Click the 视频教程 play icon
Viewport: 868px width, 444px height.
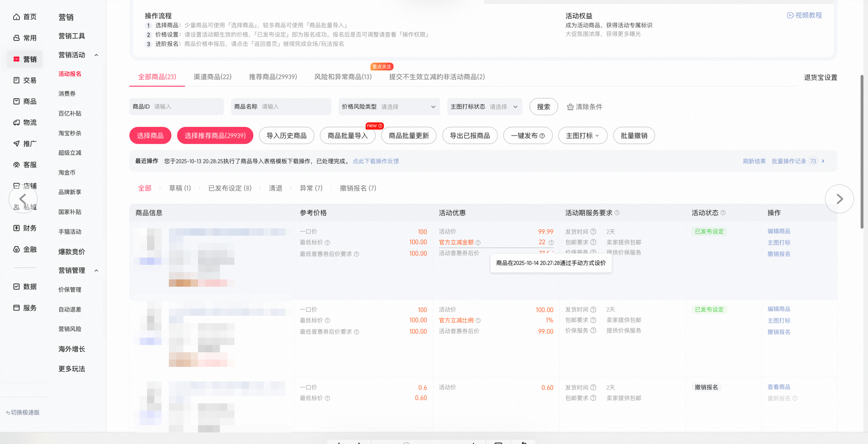[x=790, y=15]
